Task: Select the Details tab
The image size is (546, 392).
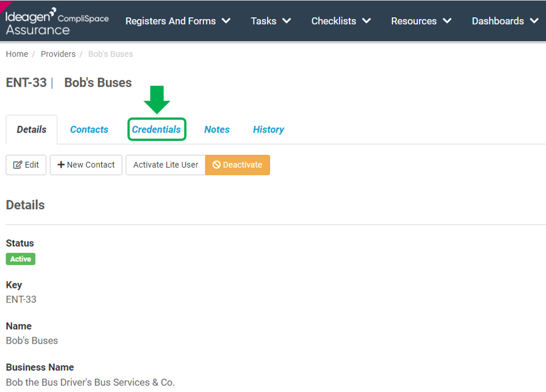Action: click(x=32, y=129)
